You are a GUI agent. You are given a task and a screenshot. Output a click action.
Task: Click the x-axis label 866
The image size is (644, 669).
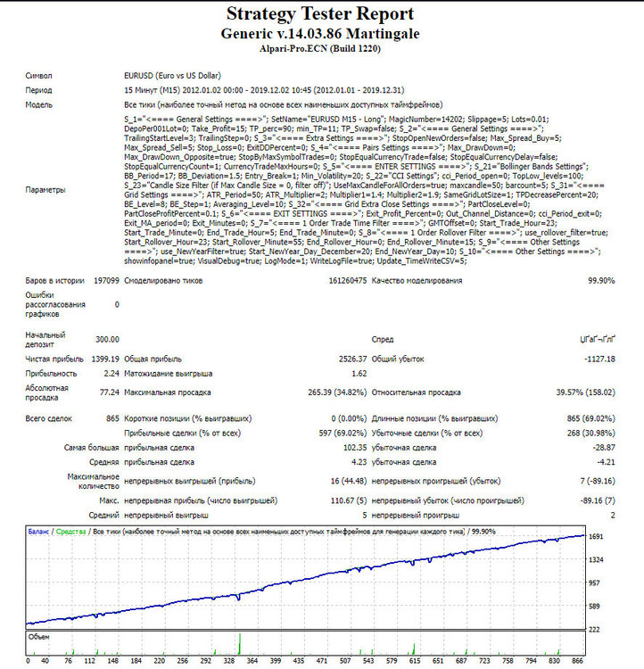pos(576,660)
